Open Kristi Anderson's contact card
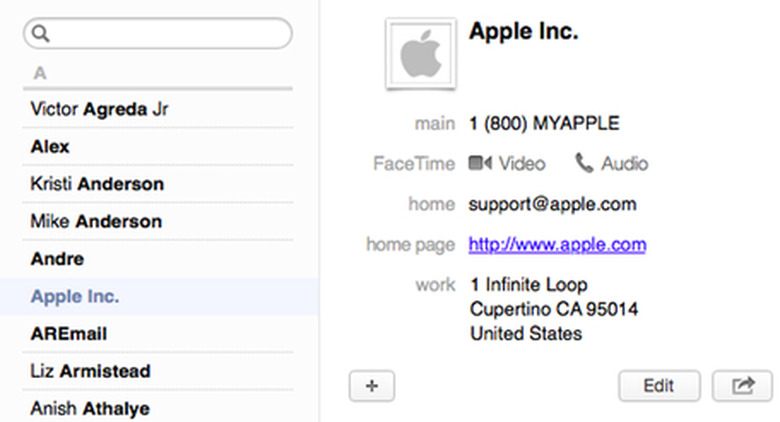 coord(97,184)
